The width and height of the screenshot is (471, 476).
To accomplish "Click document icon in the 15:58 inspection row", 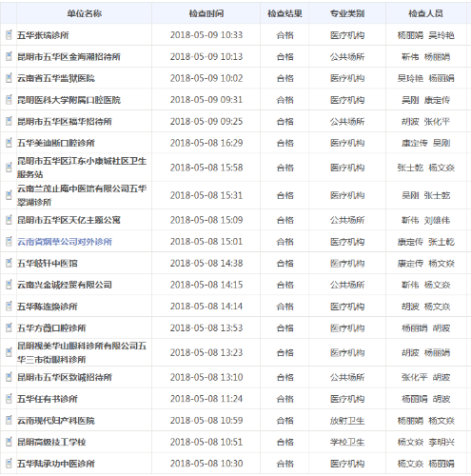I will pyautogui.click(x=9, y=168).
